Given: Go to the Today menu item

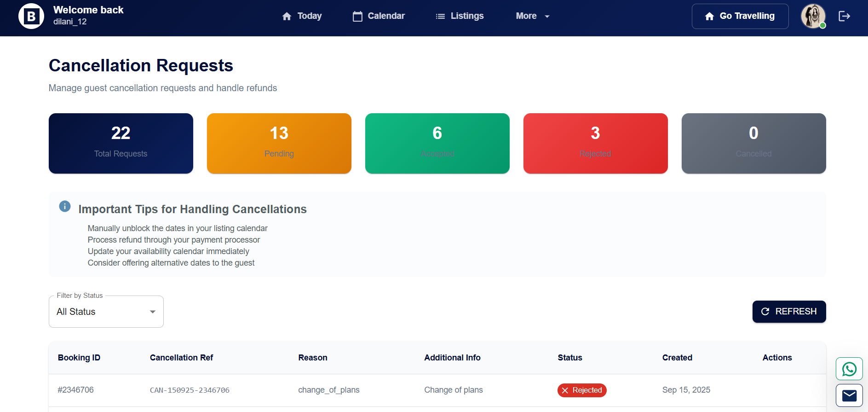Looking at the screenshot, I should pos(309,16).
